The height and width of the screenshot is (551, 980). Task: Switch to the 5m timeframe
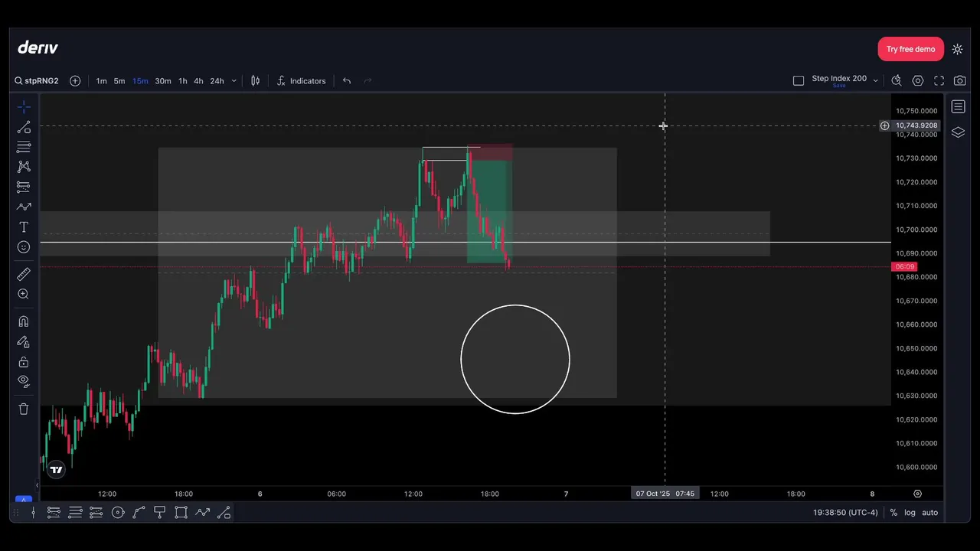[119, 80]
